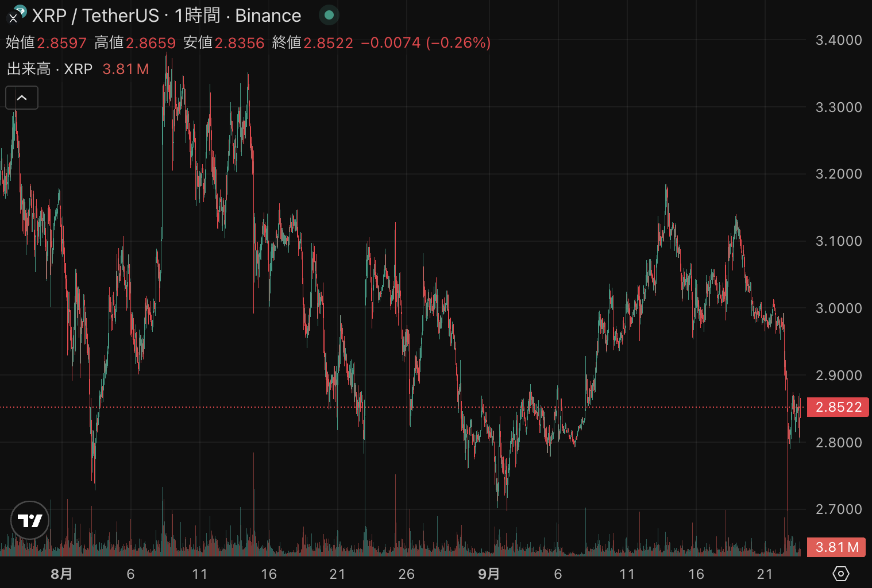Screen dimensions: 872x588
Task: Click the 3.81 M volume axis label
Action: click(x=836, y=547)
